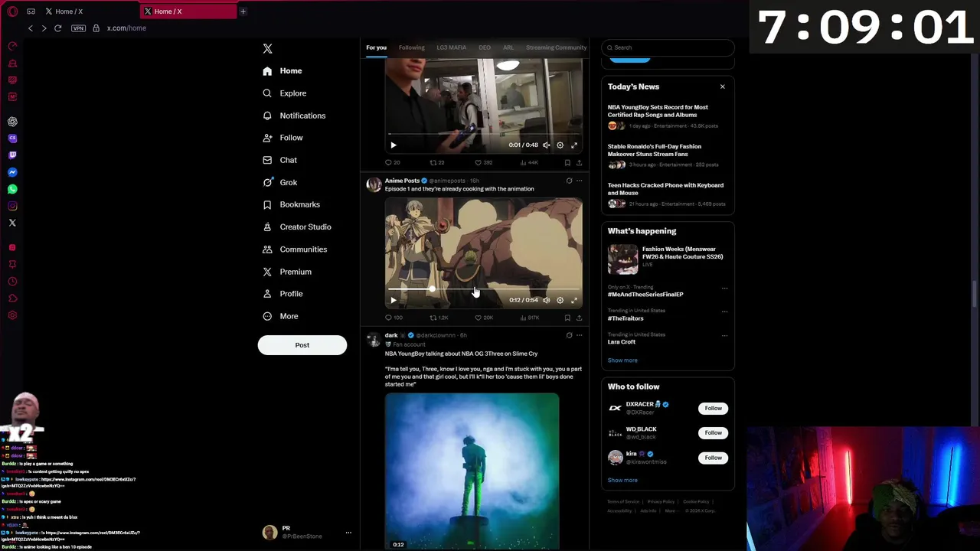This screenshot has width=980, height=551.
Task: Open Communities in the navigation menu
Action: pyautogui.click(x=295, y=249)
